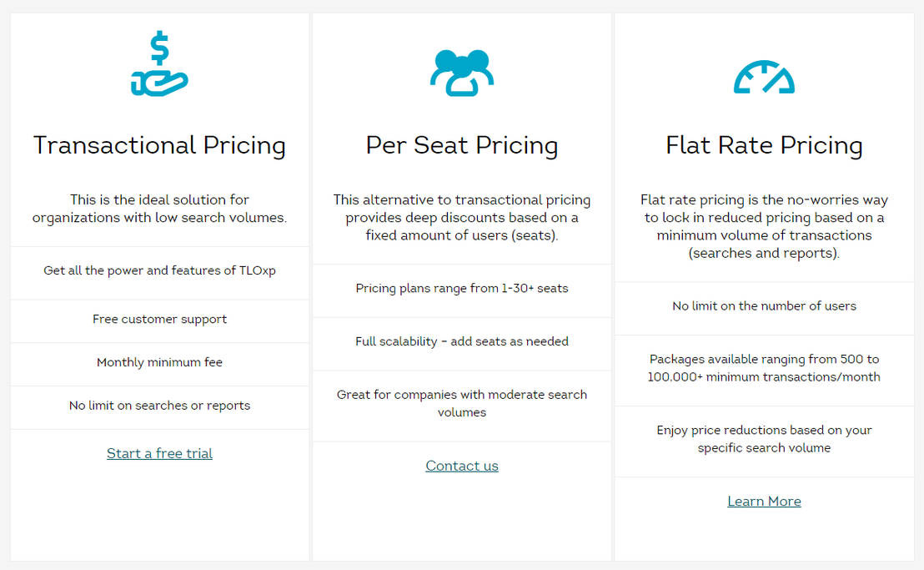The height and width of the screenshot is (570, 924).
Task: Click the packages ranging 500 to 100,000+ transactions row
Action: point(764,368)
